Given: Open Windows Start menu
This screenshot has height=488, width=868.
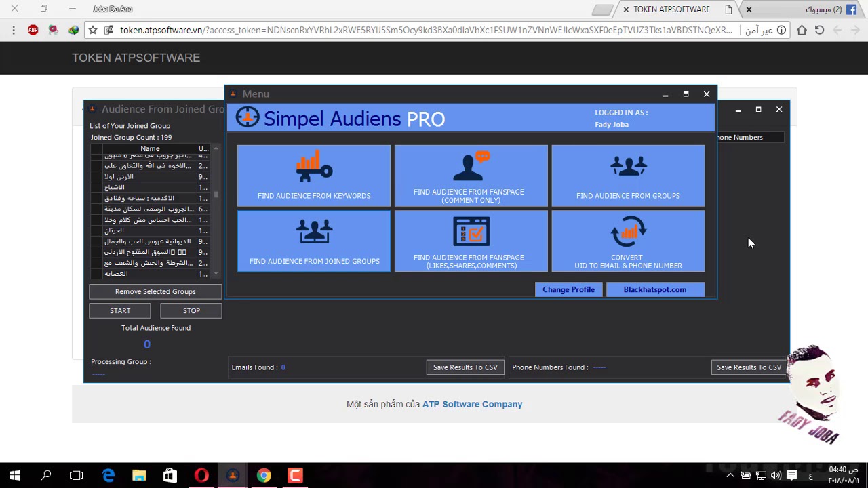Looking at the screenshot, I should point(15,476).
